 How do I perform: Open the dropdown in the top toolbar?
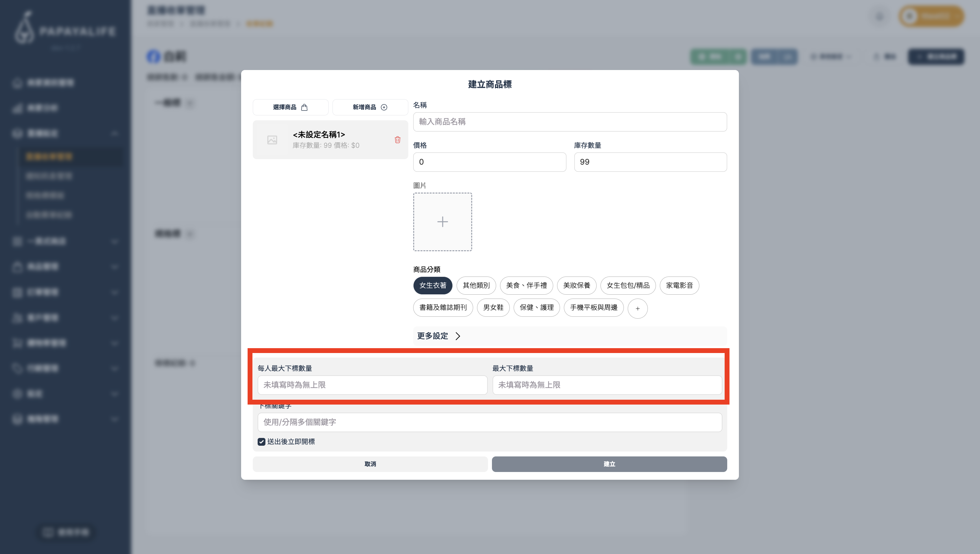831,56
